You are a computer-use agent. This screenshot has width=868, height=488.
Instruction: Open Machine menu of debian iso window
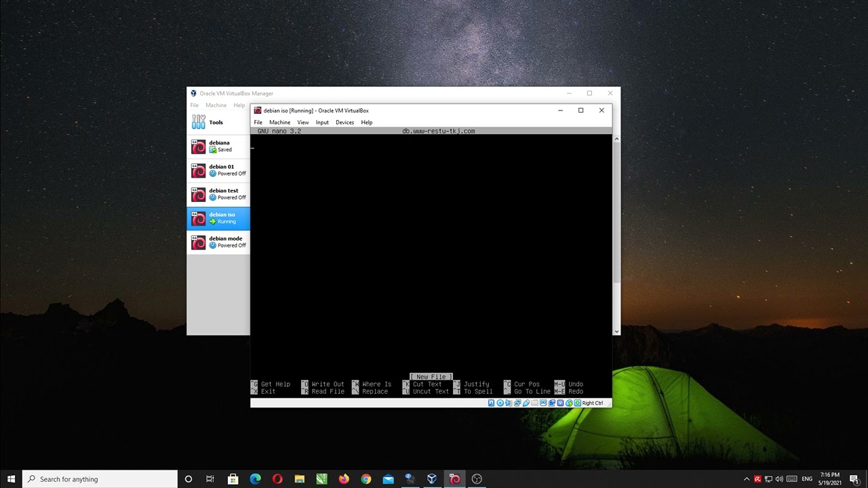pos(279,123)
